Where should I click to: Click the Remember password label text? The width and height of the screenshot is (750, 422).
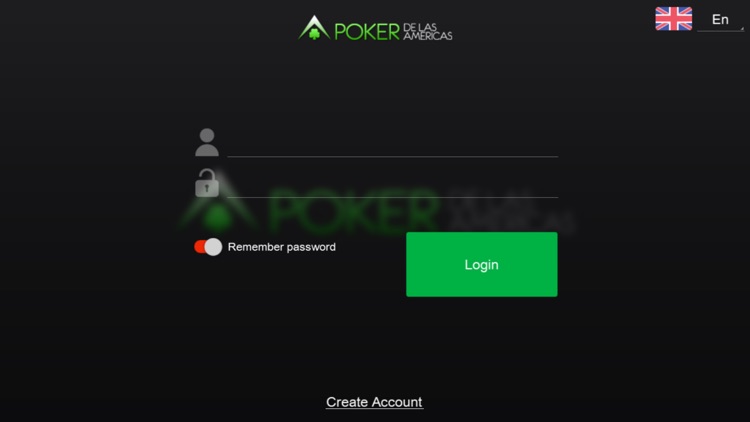(x=281, y=247)
